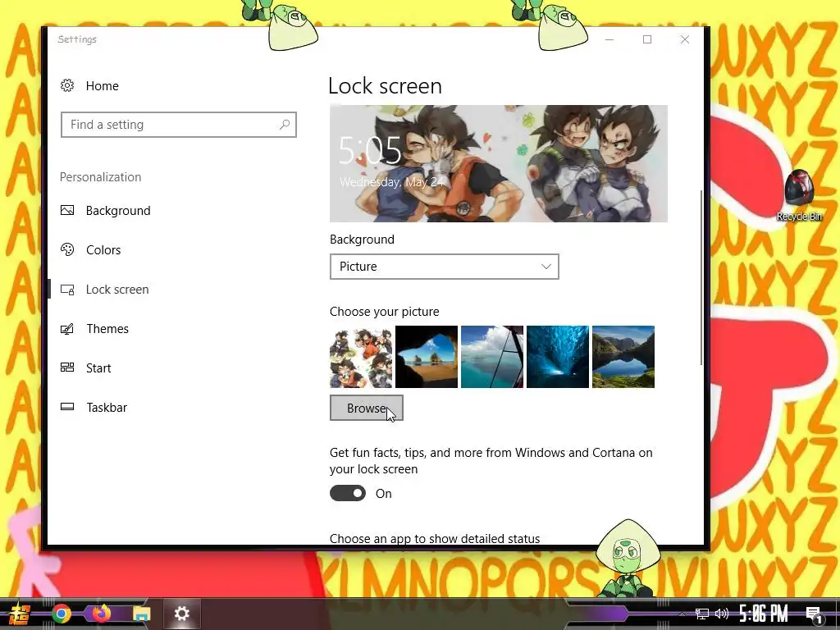
Task: Click the Themes brush icon
Action: (67, 328)
